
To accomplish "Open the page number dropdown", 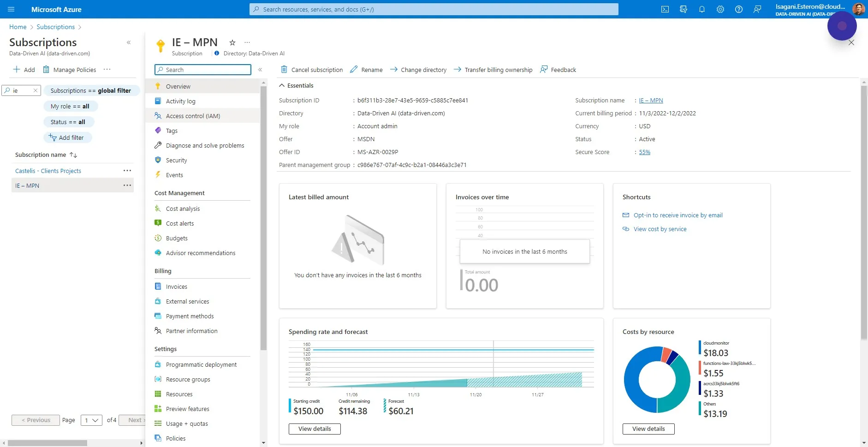I will 91,420.
